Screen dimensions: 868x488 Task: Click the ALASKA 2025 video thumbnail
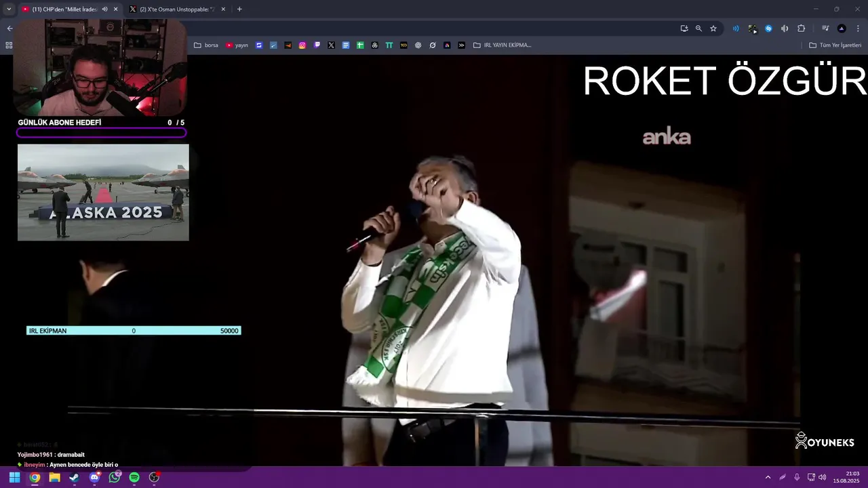[103, 192]
